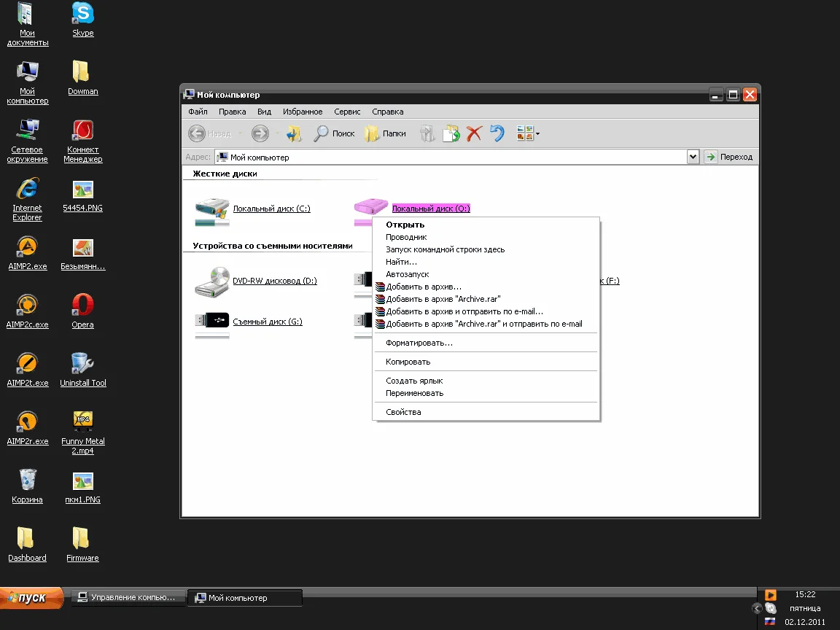Select the Dowman folder on desktop

tap(82, 78)
